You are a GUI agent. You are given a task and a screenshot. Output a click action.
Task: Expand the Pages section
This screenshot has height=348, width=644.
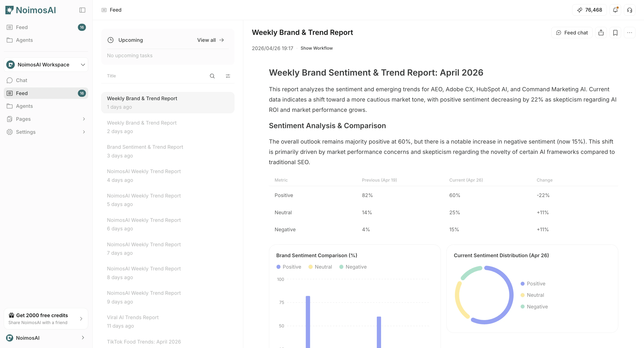[84, 119]
